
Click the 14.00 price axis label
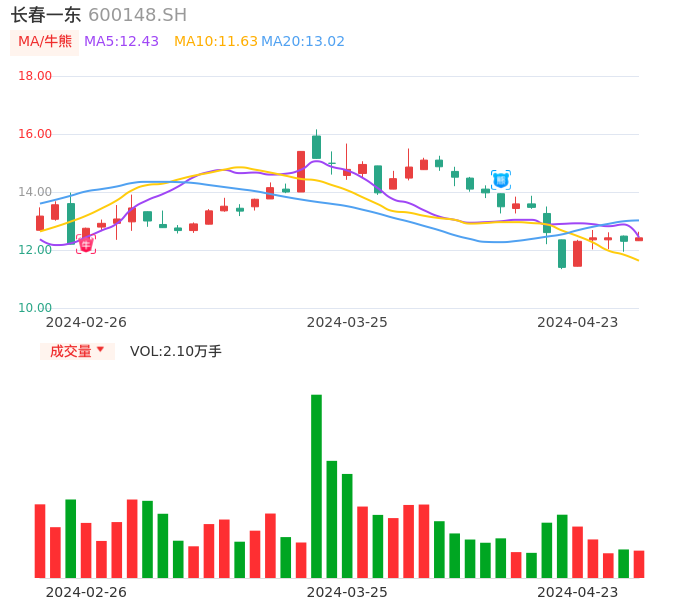point(35,192)
